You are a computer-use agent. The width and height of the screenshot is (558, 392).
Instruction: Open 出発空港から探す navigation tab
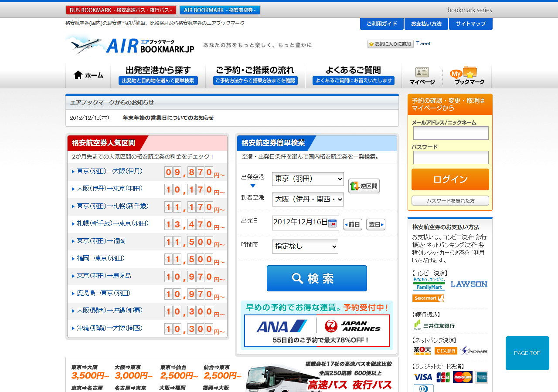(x=158, y=75)
